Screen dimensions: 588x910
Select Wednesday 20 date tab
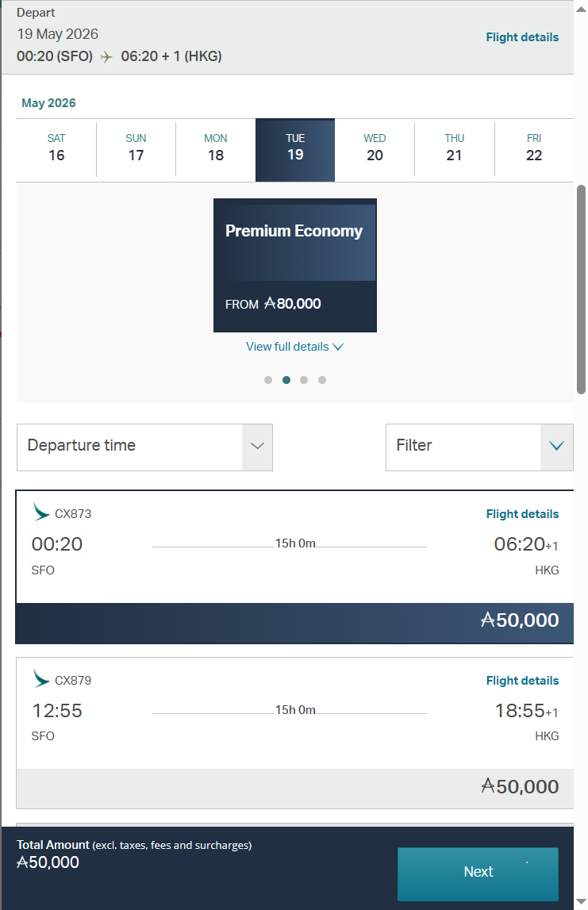375,148
